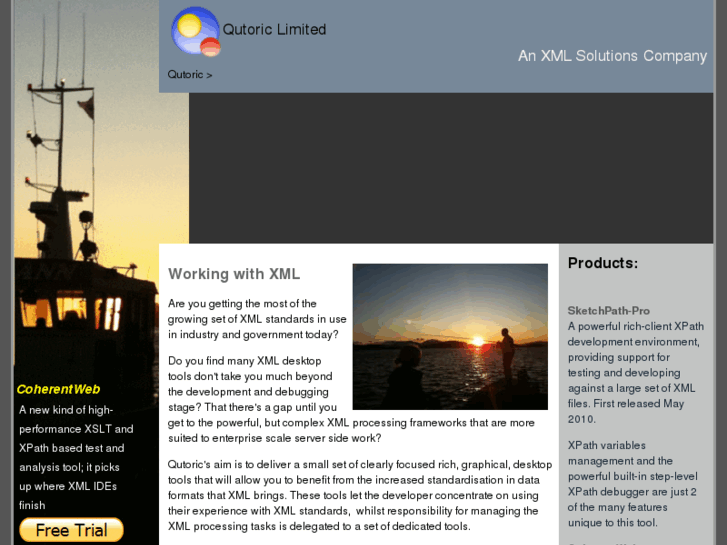Click the dark empty banner area
The width and height of the screenshot is (727, 545).
451,168
